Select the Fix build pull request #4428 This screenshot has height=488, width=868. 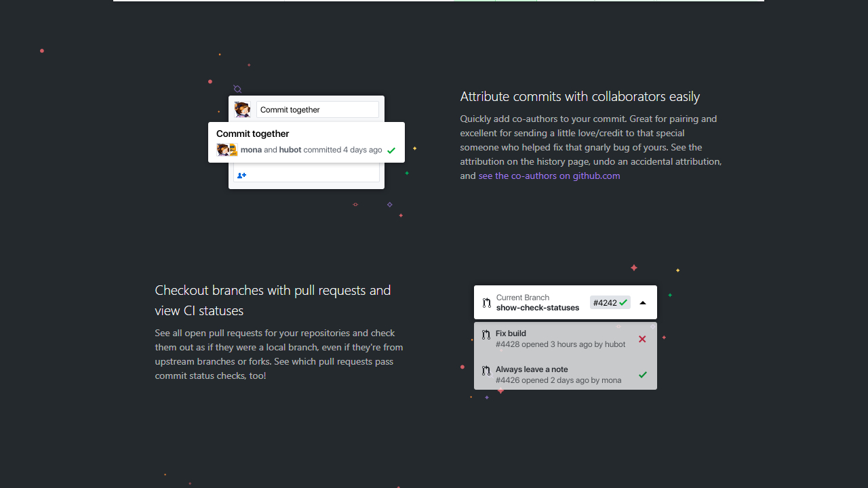560,339
